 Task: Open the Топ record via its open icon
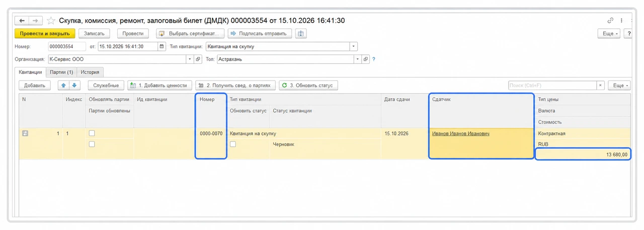point(366,59)
